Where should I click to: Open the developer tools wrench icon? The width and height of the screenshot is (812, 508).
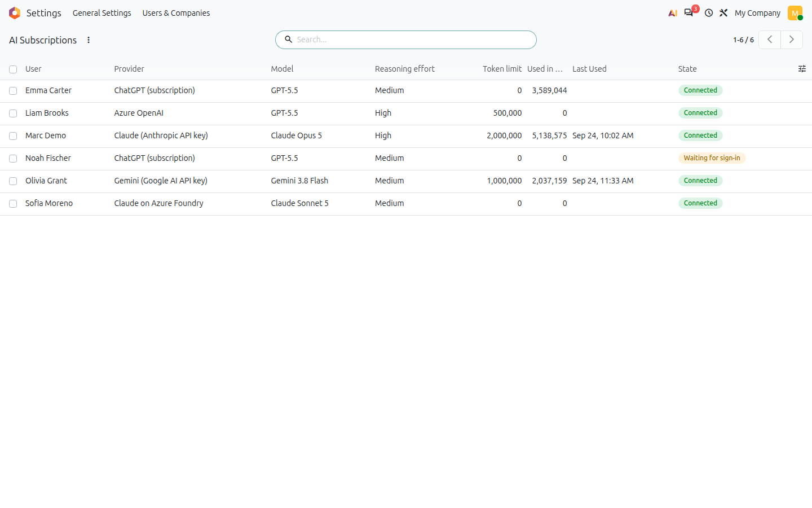(x=723, y=13)
